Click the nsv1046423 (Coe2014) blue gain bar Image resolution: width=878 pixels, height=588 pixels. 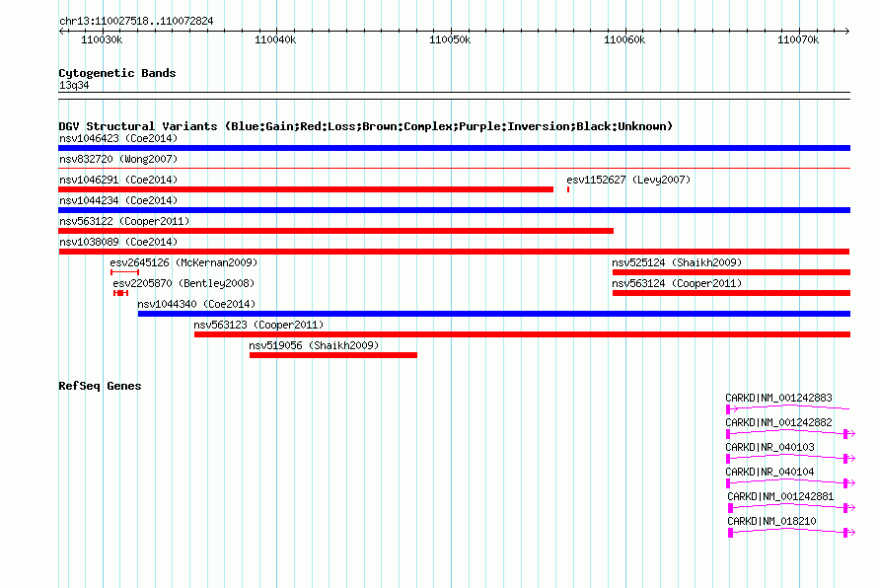tap(454, 148)
